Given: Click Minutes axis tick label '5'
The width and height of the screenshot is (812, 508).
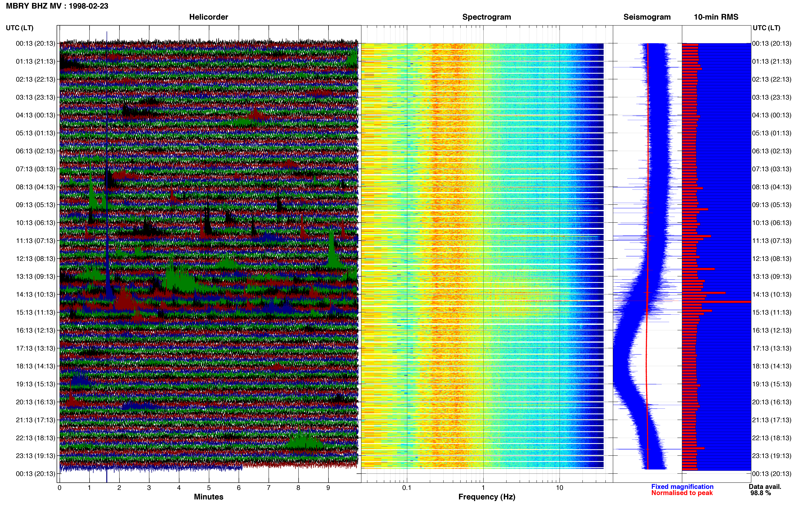Looking at the screenshot, I should tap(209, 487).
